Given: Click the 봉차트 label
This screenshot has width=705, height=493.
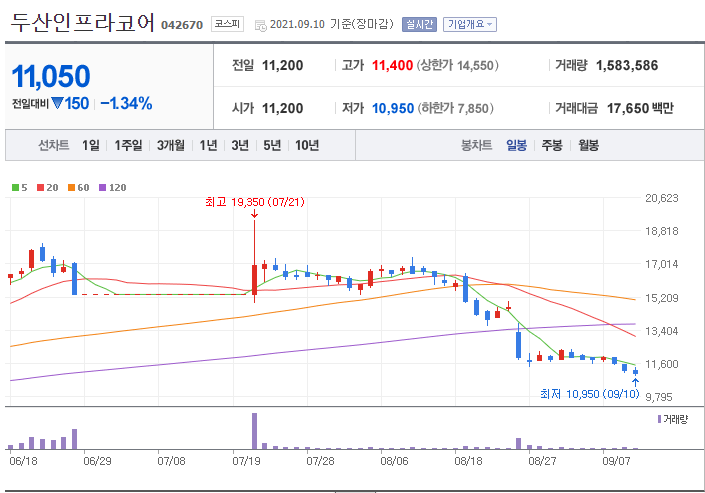Looking at the screenshot, I should click(x=477, y=145).
